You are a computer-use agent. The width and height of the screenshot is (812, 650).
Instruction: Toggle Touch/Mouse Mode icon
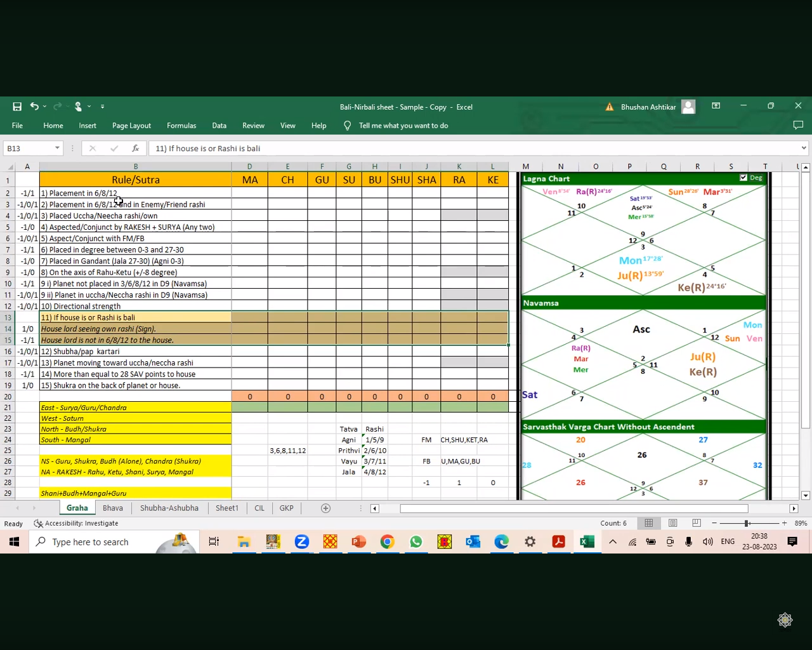click(78, 107)
